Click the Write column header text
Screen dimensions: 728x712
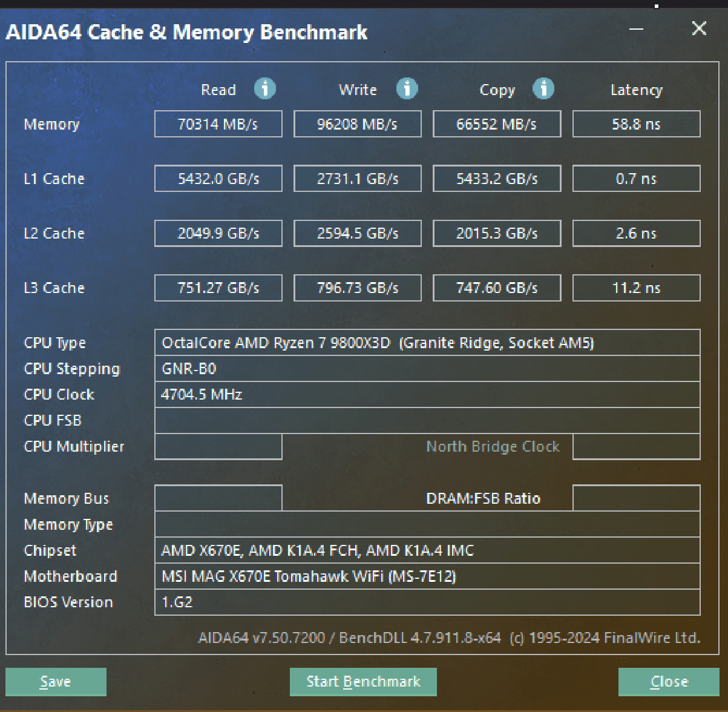point(358,90)
